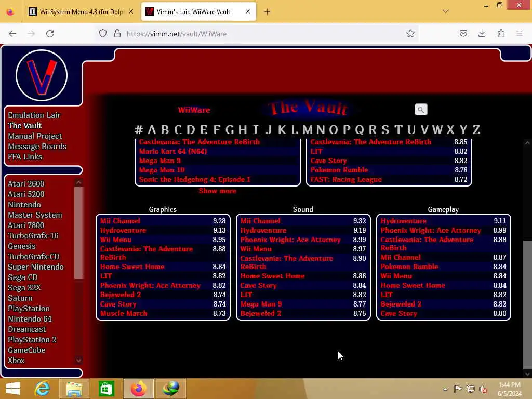Browse the # numeric games section
The width and height of the screenshot is (532, 399).
pyautogui.click(x=138, y=129)
